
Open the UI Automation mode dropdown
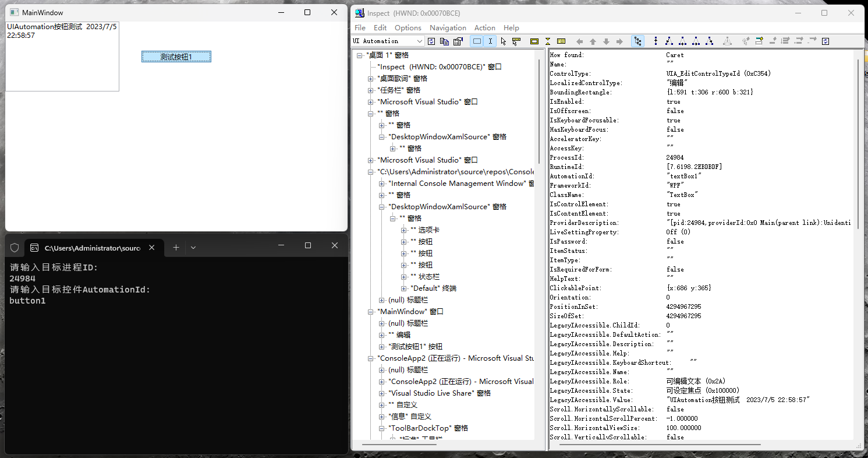pos(420,41)
